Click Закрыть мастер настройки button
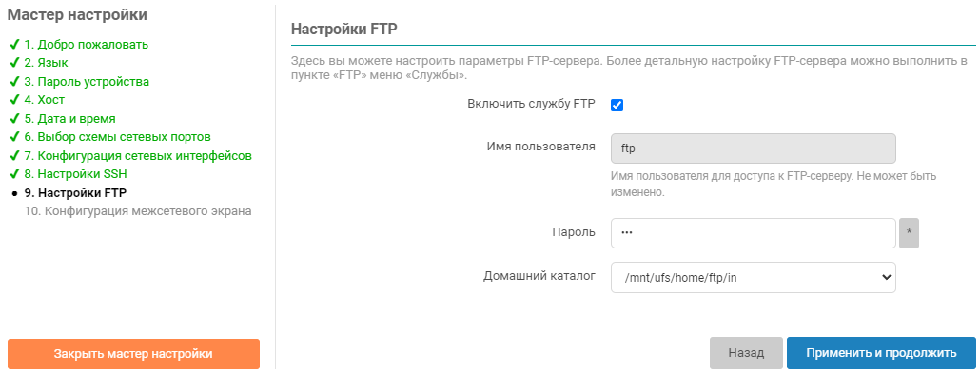The image size is (980, 377). (133, 354)
